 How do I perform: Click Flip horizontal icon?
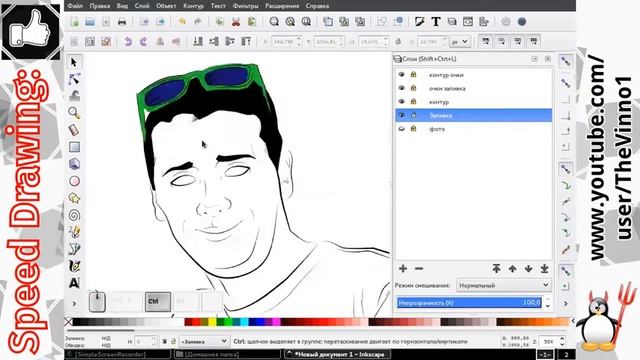(x=160, y=41)
